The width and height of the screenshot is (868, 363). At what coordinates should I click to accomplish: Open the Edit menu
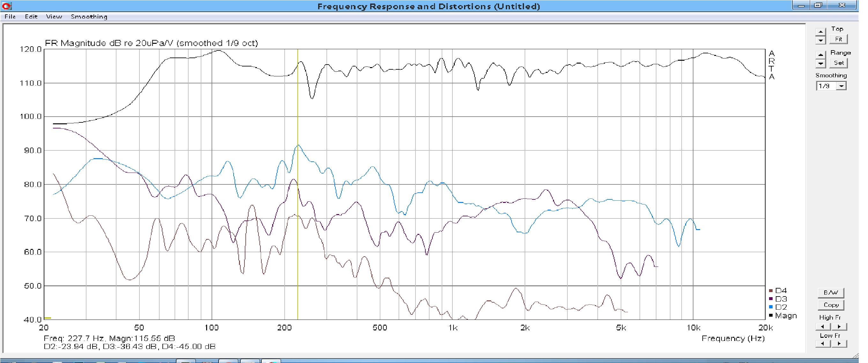tap(31, 17)
